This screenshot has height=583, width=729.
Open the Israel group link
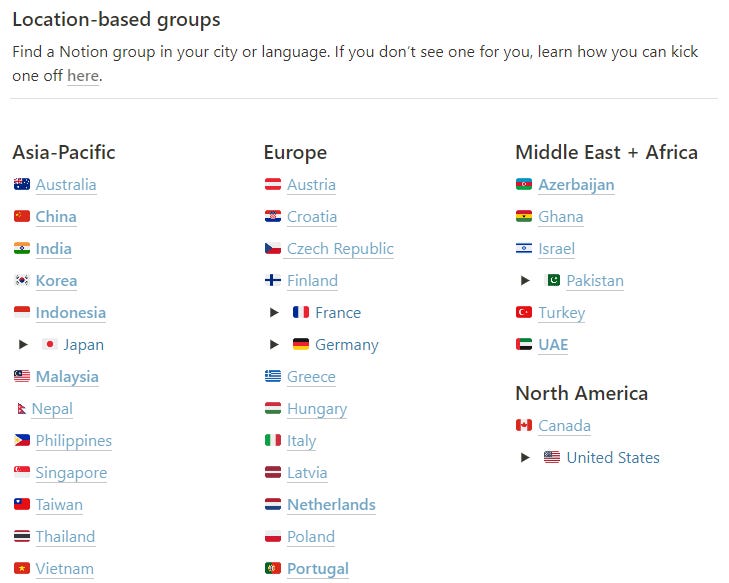(557, 249)
